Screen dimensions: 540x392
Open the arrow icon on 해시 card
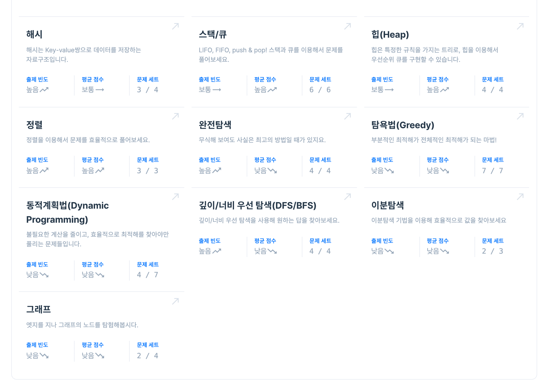tap(175, 26)
